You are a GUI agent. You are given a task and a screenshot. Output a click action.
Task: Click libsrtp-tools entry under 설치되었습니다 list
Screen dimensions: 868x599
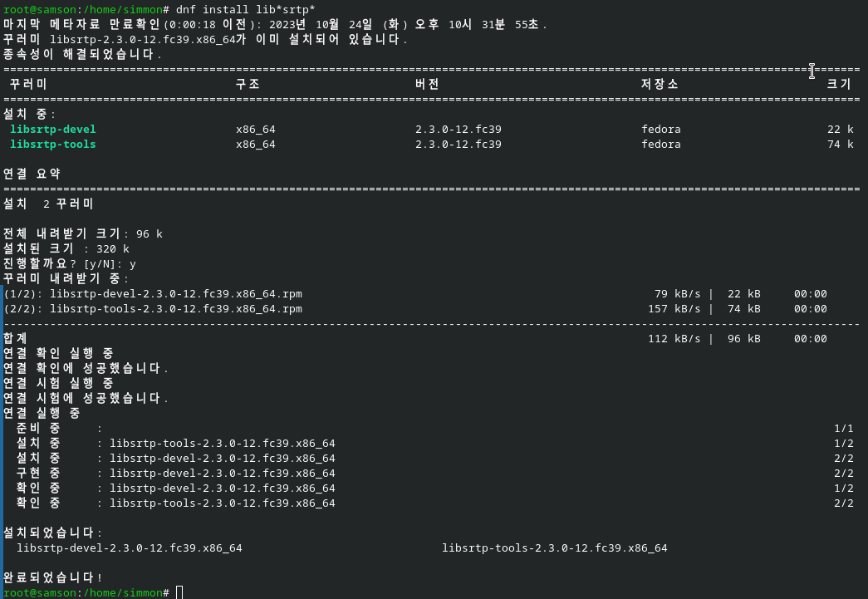(555, 547)
